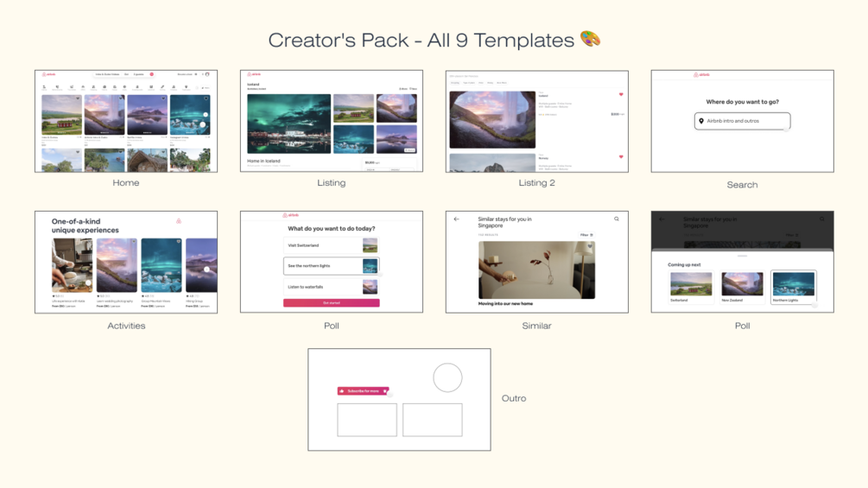Click the vase room photo in Similar template
The image size is (868, 488).
537,270
